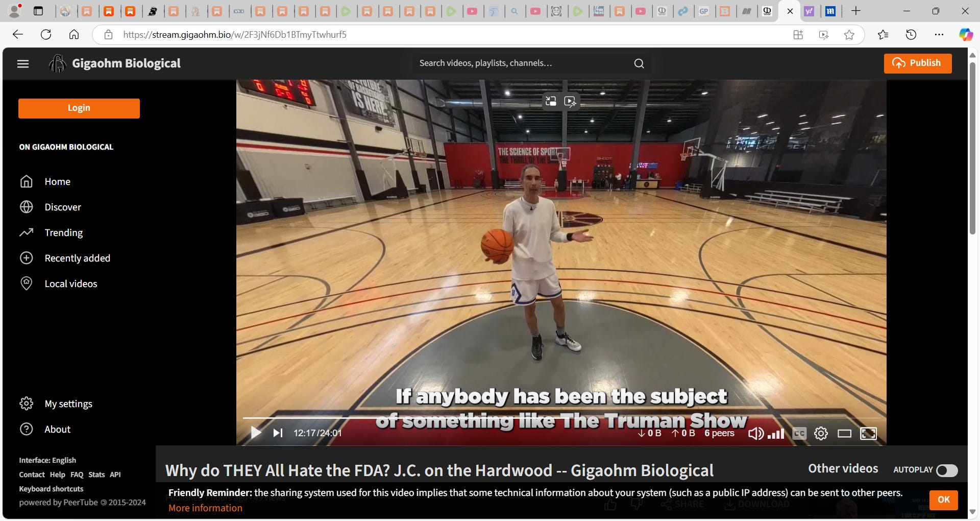Viewport: 980px width, 521px height.
Task: Open Home in the sidebar
Action: 57,182
